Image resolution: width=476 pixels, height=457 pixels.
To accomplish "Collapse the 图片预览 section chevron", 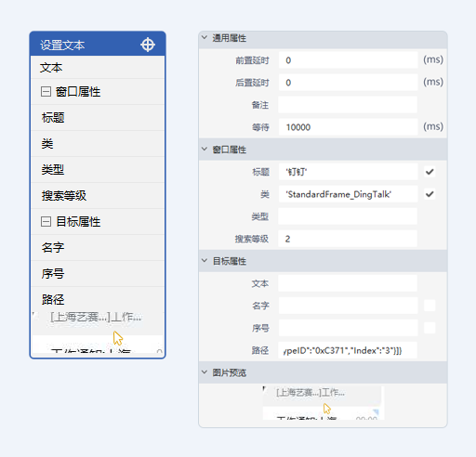I will click(x=205, y=372).
